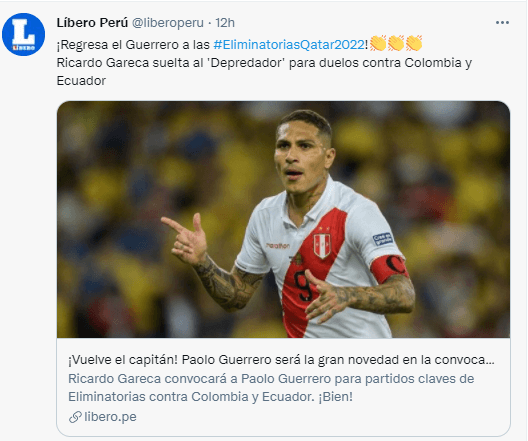Open the three-dot more options menu
The image size is (528, 441).
pyautogui.click(x=502, y=23)
